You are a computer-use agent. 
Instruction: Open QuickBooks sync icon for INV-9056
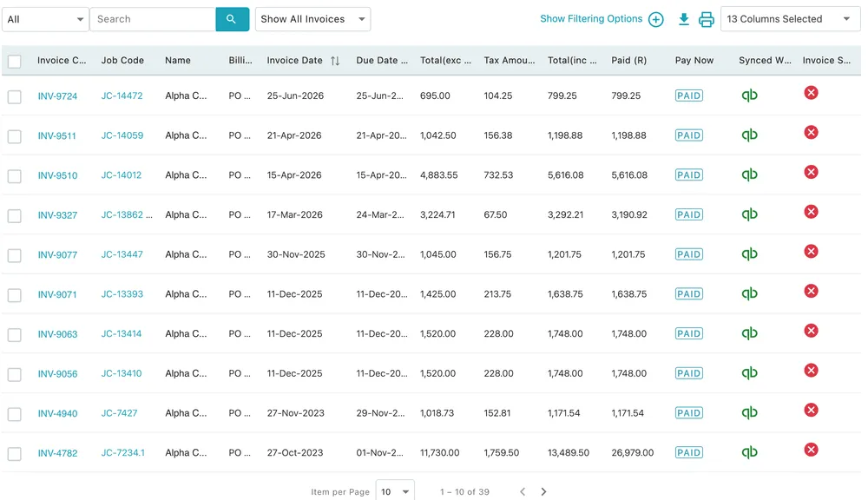[750, 373]
